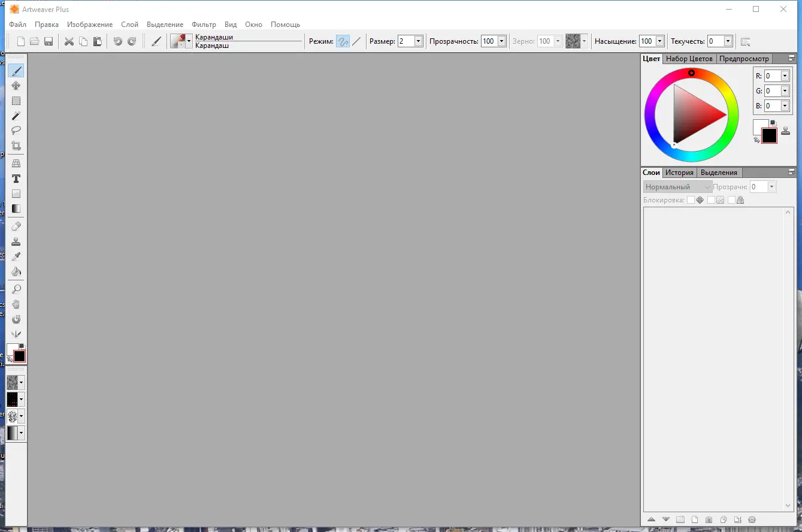Move layer down with the down arrow
802x532 pixels.
point(666,519)
